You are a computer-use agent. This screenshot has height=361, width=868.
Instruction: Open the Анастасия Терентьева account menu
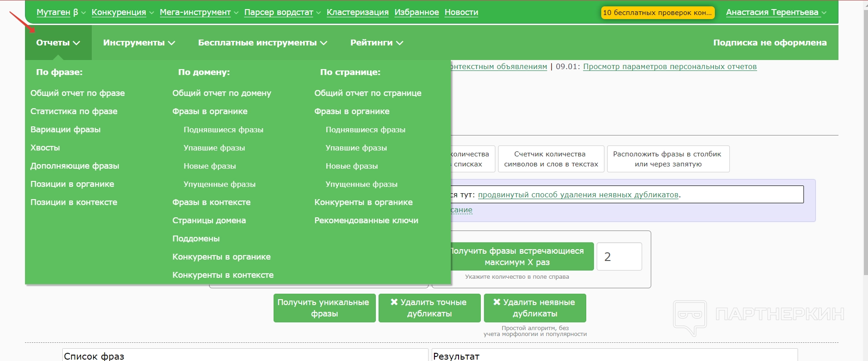pos(776,12)
